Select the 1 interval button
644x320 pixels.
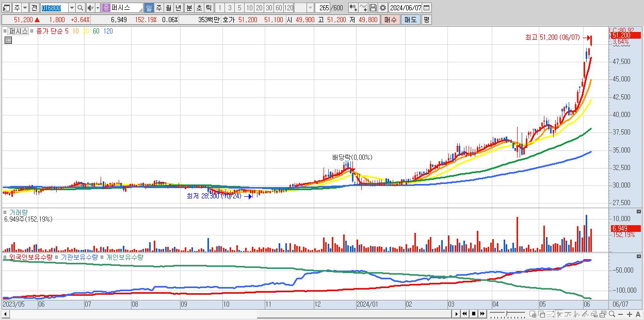pos(219,8)
